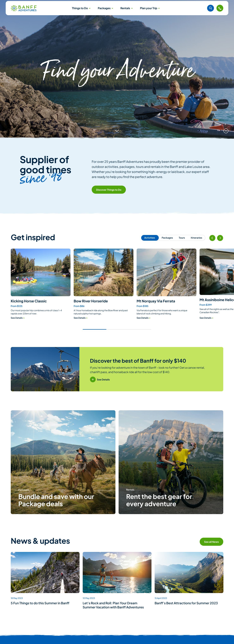Go to the previous carousel slide

212,238
